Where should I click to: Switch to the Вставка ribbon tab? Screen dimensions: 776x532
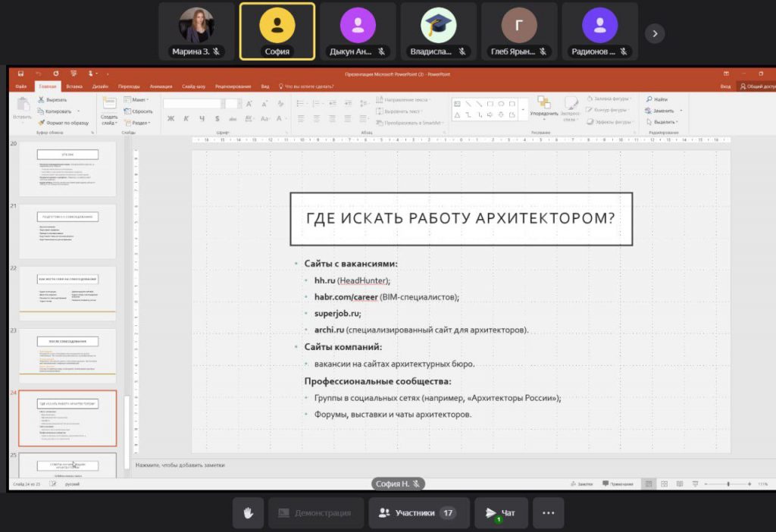point(74,86)
